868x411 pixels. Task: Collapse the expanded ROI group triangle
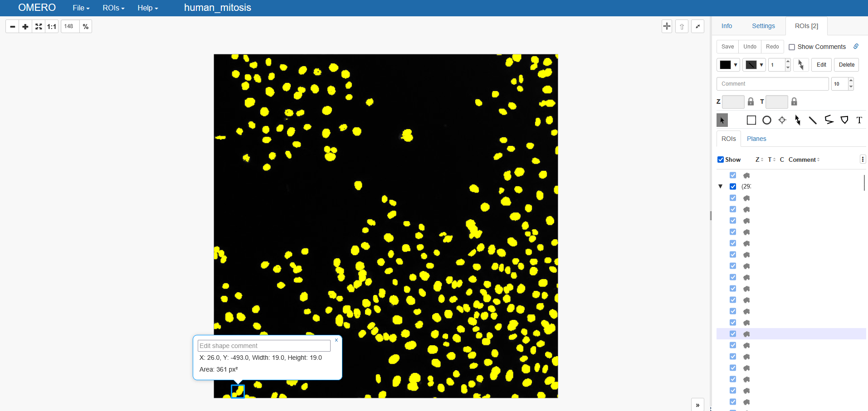(720, 186)
